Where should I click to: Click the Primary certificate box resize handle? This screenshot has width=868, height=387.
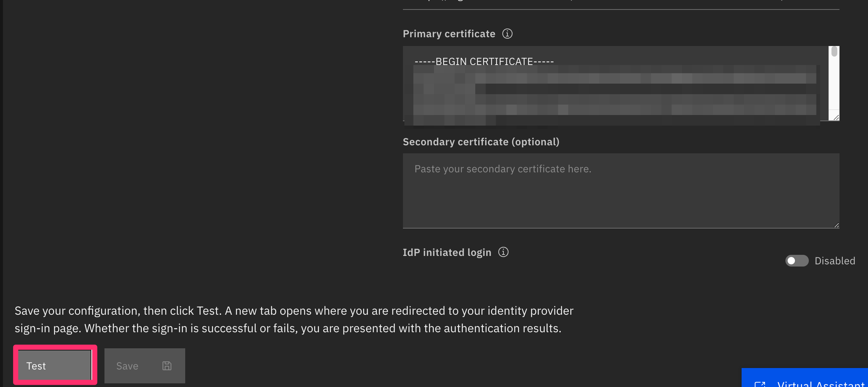tap(836, 117)
